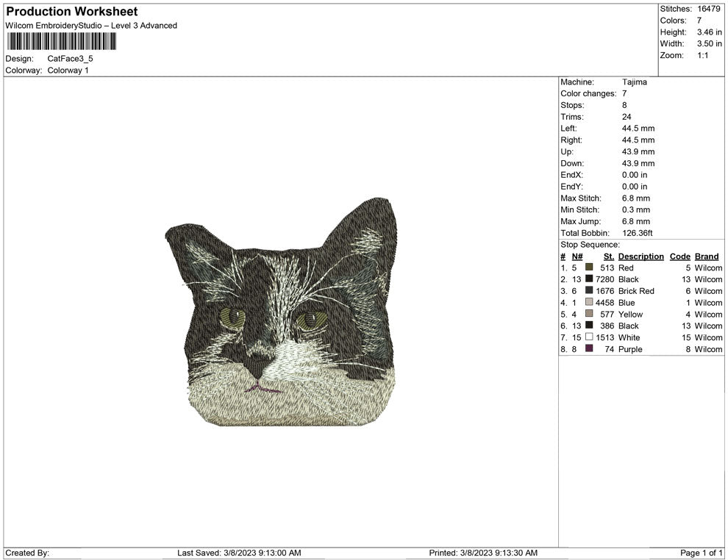The height and width of the screenshot is (560, 728).
Task: Click the Brand column header
Action: coord(706,256)
